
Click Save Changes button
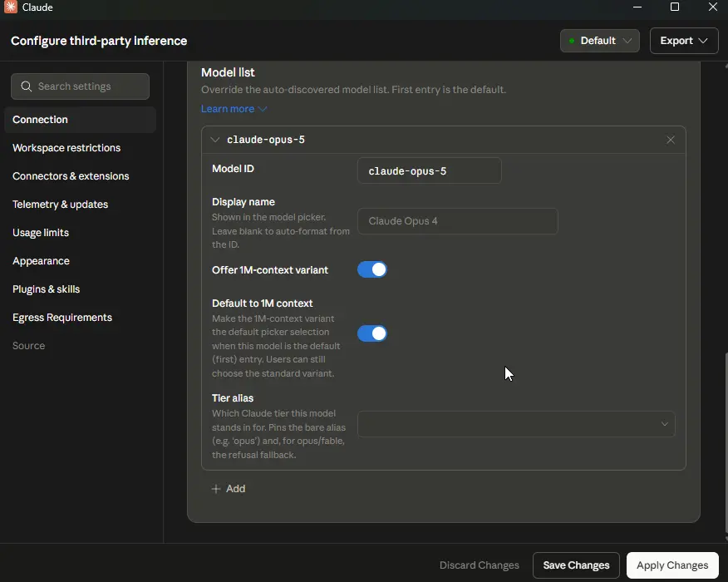click(576, 565)
